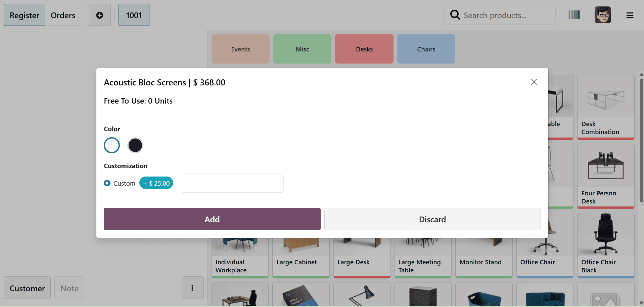This screenshot has width=644, height=307.
Task: Click the Customer button
Action: (27, 288)
